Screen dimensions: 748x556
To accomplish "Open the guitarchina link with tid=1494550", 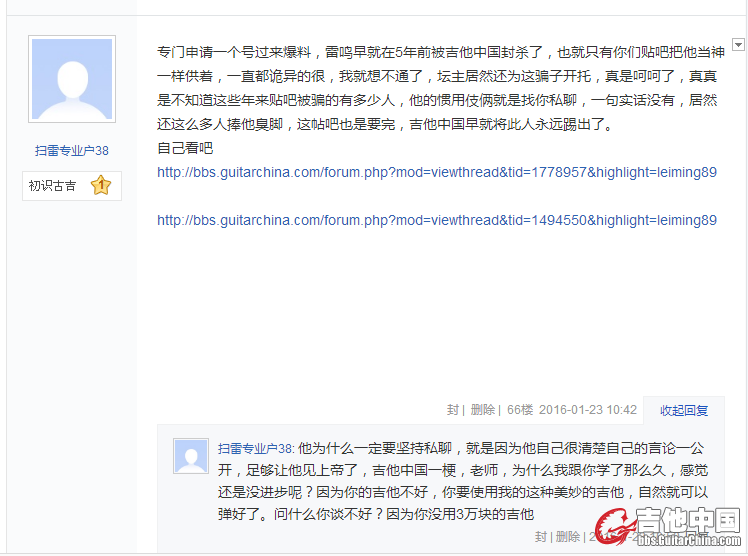I will coord(437,220).
